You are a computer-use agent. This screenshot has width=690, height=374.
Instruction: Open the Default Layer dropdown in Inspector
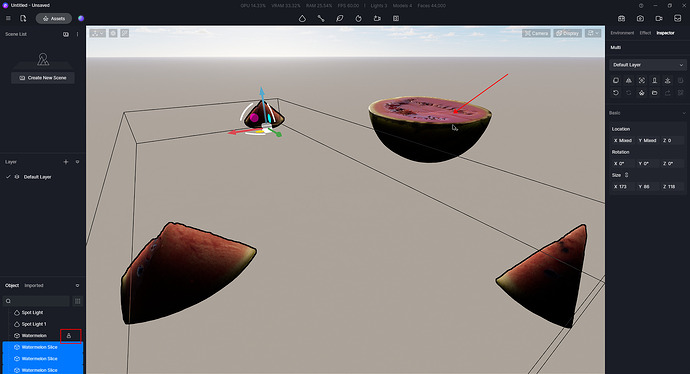coord(648,65)
